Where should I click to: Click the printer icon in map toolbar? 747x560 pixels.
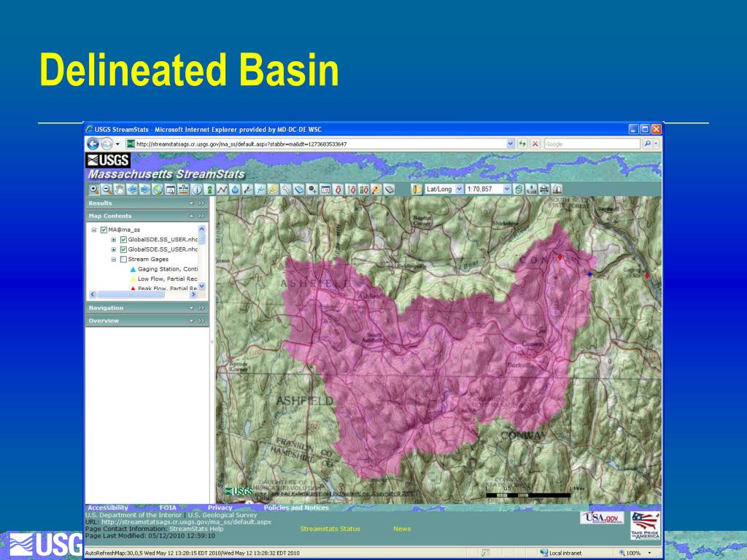[544, 189]
